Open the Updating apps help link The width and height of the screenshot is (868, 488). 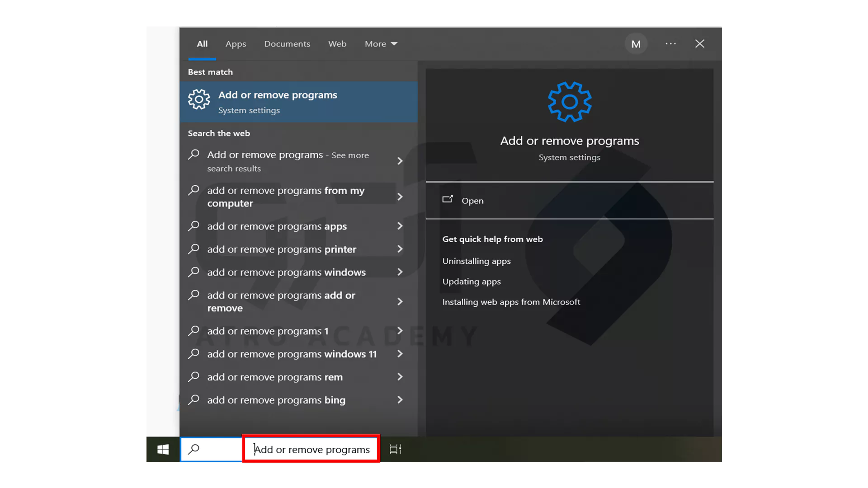point(472,282)
